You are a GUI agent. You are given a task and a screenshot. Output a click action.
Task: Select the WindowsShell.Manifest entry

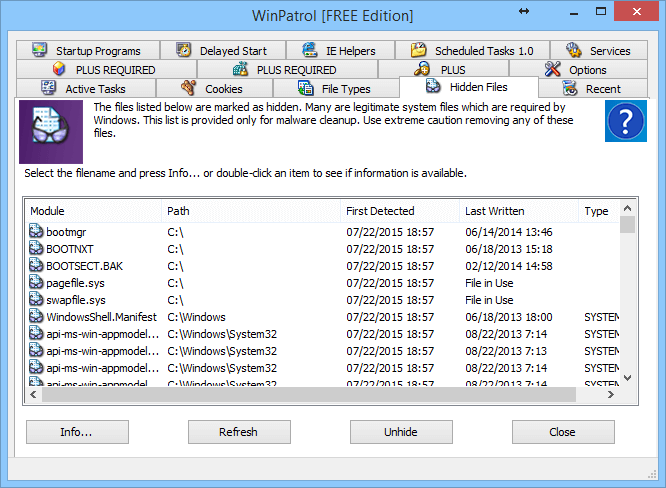[323, 317]
